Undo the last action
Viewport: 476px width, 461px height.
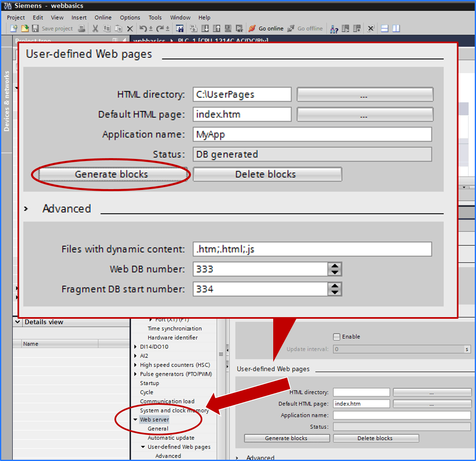143,28
